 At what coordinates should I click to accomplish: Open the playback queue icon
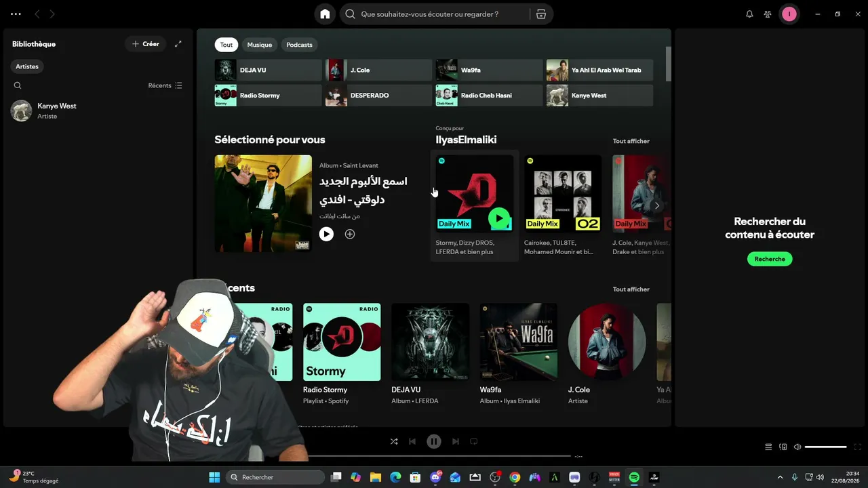768,447
